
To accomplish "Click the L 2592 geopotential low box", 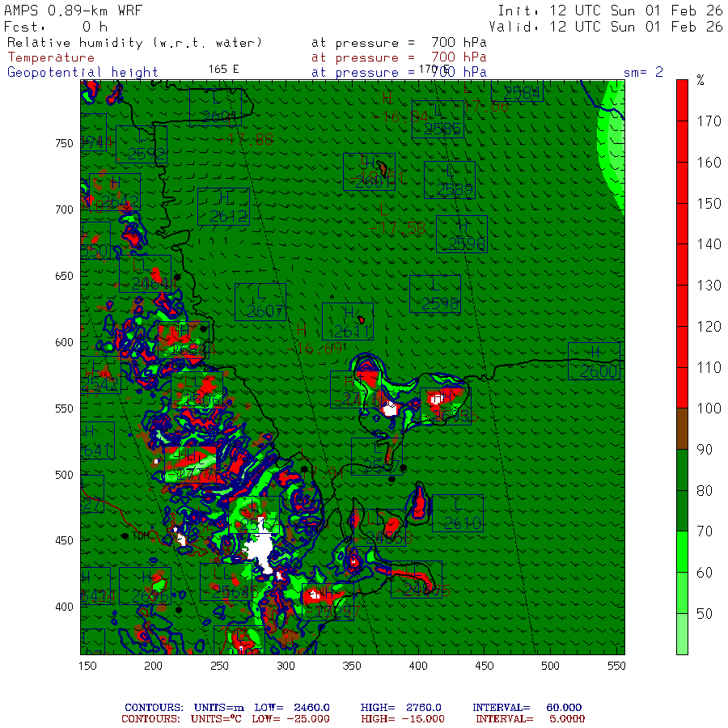I will click(x=142, y=144).
